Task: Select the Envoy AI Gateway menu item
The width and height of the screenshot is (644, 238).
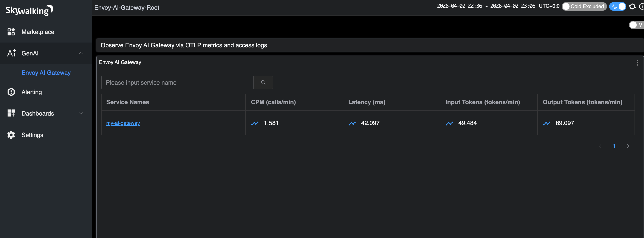Action: tap(46, 73)
